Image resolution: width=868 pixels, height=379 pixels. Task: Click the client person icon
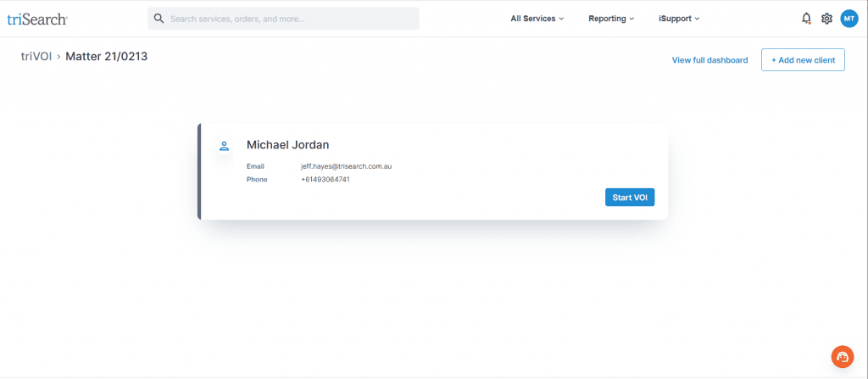point(224,146)
